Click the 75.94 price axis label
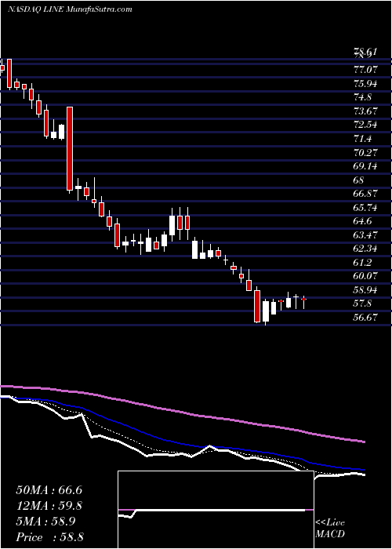The height and width of the screenshot is (549, 392). (366, 83)
